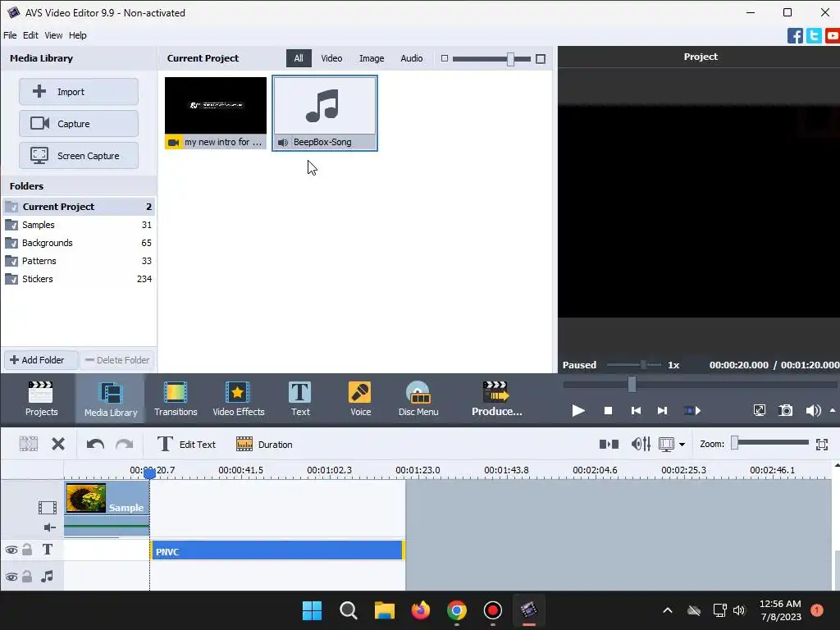Image resolution: width=840 pixels, height=630 pixels.
Task: Click the Screen Capture button
Action: [x=79, y=156]
